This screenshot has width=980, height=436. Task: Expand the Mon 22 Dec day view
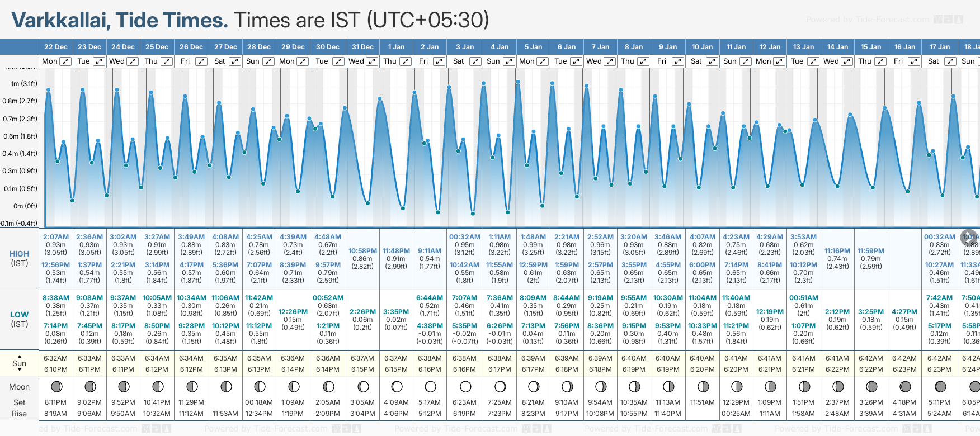click(x=65, y=61)
